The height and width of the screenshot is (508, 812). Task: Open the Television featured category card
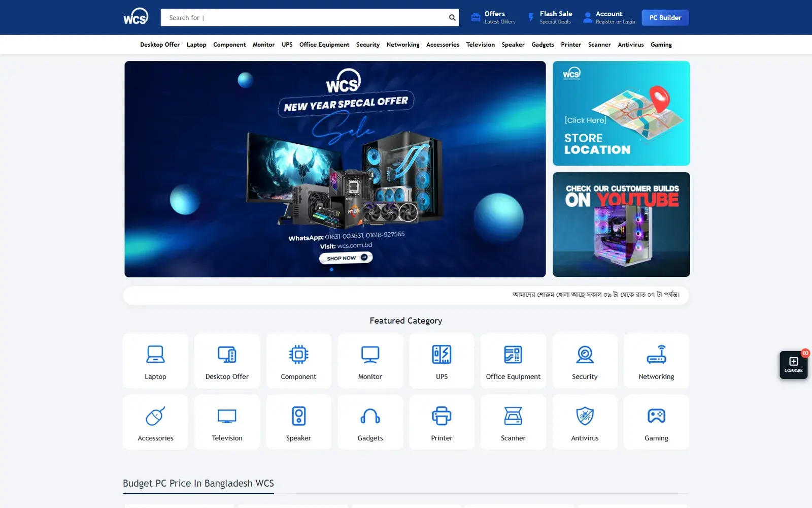click(x=227, y=422)
